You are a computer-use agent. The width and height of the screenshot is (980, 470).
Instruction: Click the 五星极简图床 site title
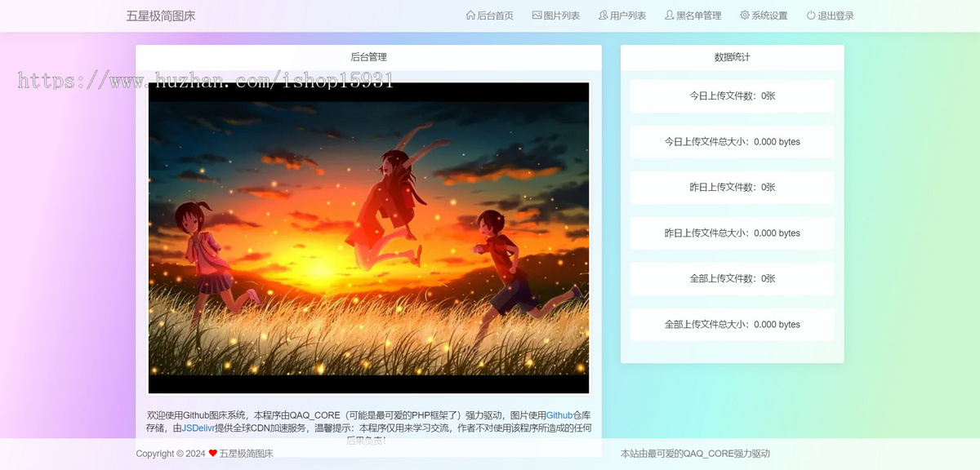161,16
